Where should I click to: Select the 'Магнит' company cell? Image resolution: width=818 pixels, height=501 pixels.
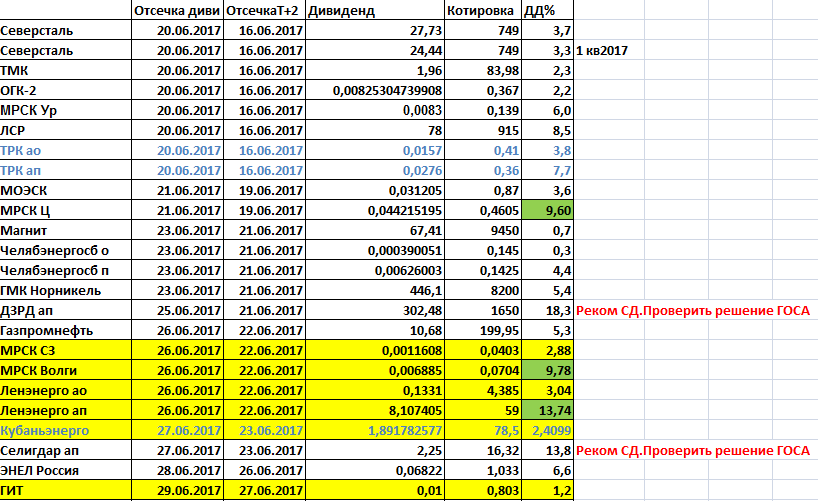coord(66,230)
